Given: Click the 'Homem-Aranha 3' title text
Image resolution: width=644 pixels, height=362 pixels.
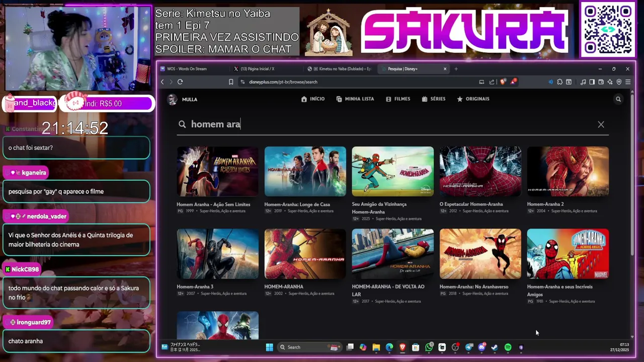Looking at the screenshot, I should 195,287.
